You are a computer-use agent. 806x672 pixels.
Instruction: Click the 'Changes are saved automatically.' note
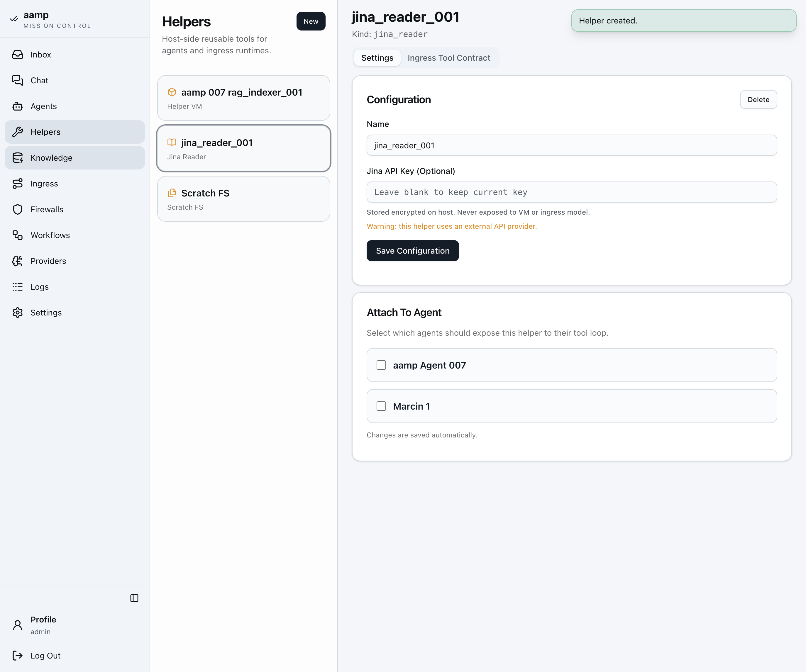[x=422, y=435]
